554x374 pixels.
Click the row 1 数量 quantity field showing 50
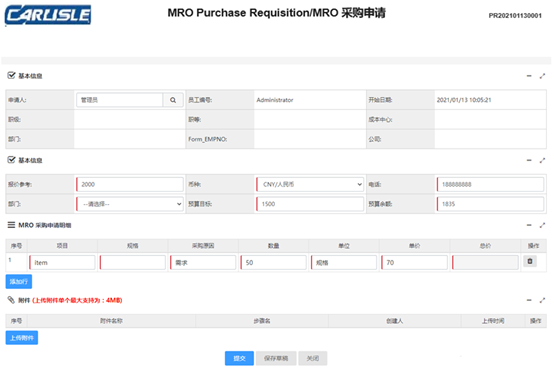(273, 262)
